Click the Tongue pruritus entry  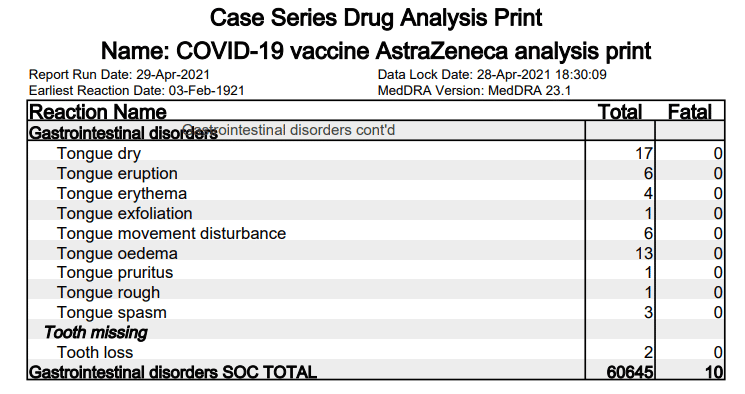(115, 273)
